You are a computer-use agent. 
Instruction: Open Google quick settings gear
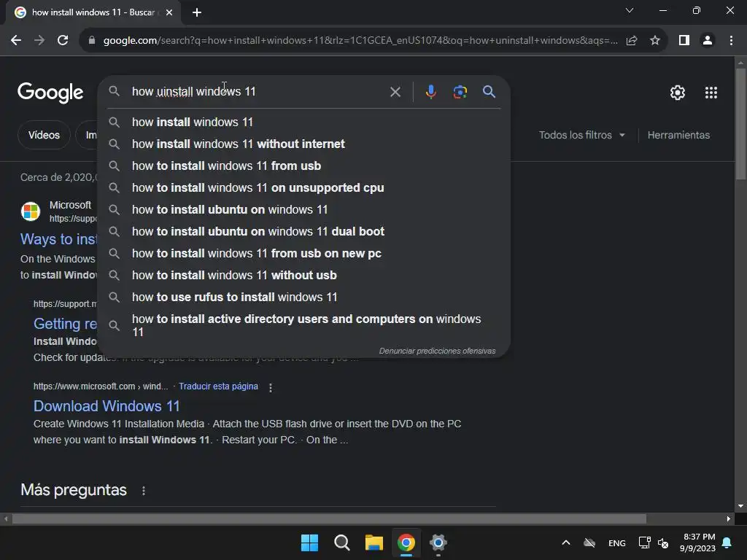tap(678, 93)
